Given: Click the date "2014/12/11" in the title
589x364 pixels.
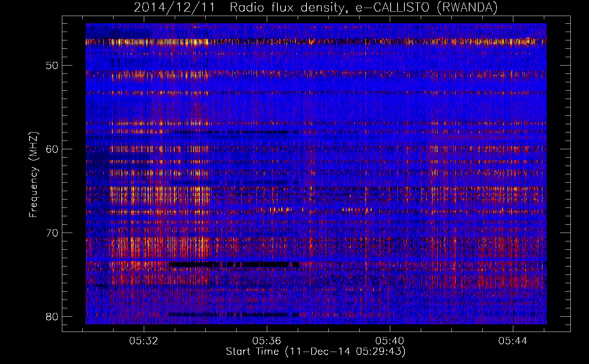Looking at the screenshot, I should [x=175, y=8].
